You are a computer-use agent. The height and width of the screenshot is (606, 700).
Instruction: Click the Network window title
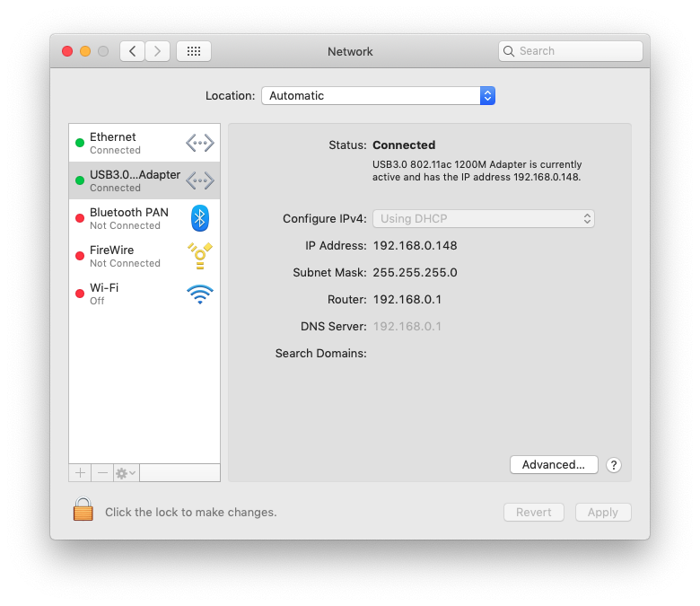350,51
